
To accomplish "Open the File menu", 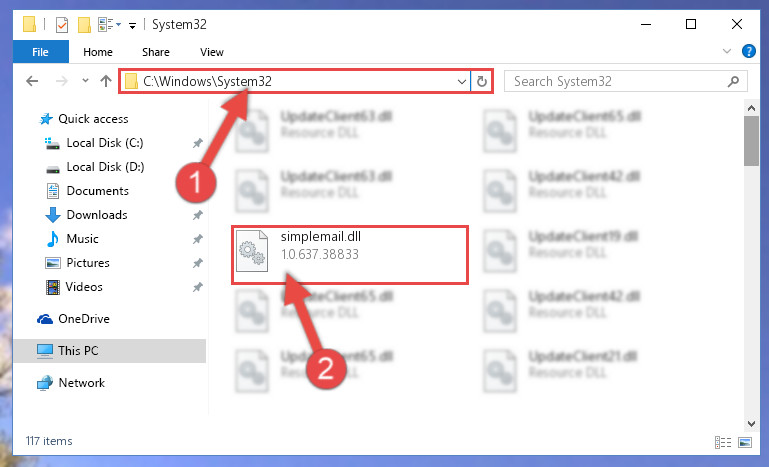I will coord(40,52).
